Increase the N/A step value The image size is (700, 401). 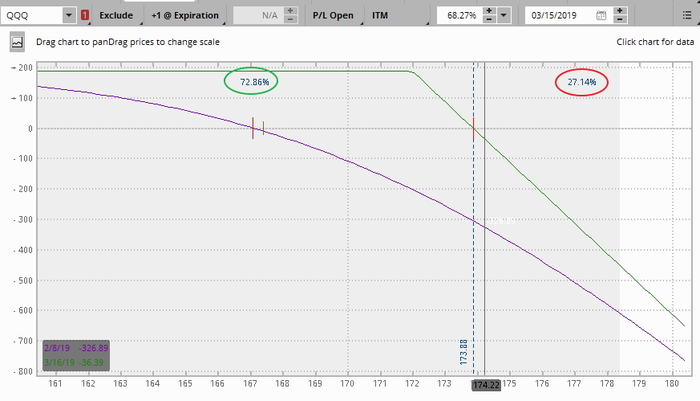tap(290, 11)
